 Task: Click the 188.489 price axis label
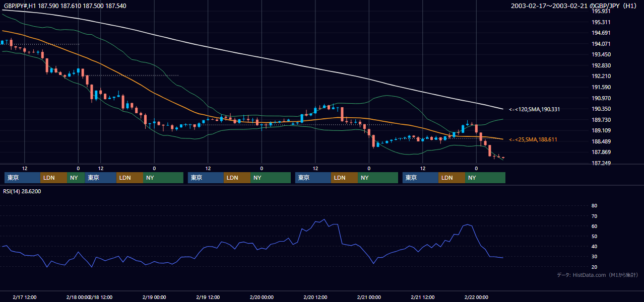(601, 141)
